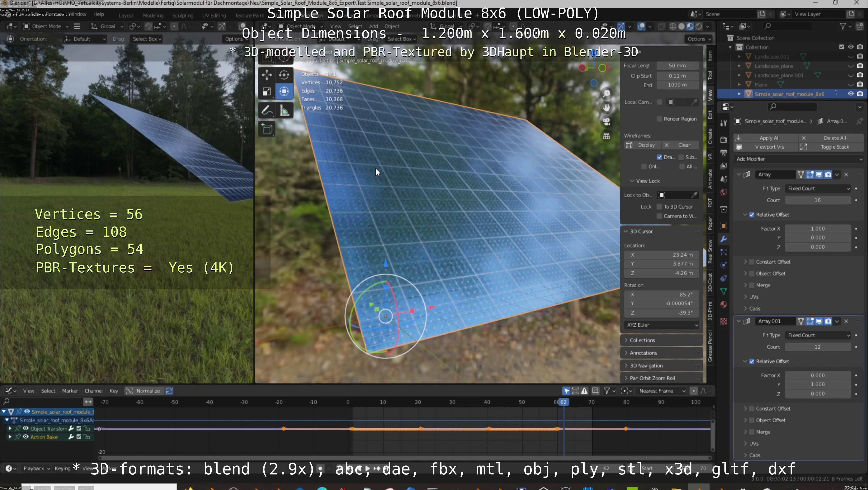Enable Render Region checkbox
Screen dimensions: 868x490
point(659,119)
